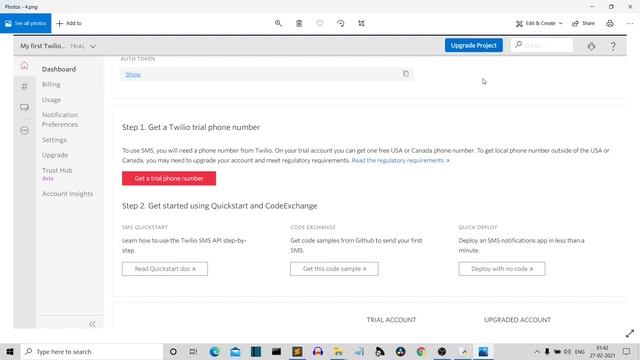The image size is (640, 360).
Task: Open Mail app from taskbar
Action: pyautogui.click(x=236, y=351)
